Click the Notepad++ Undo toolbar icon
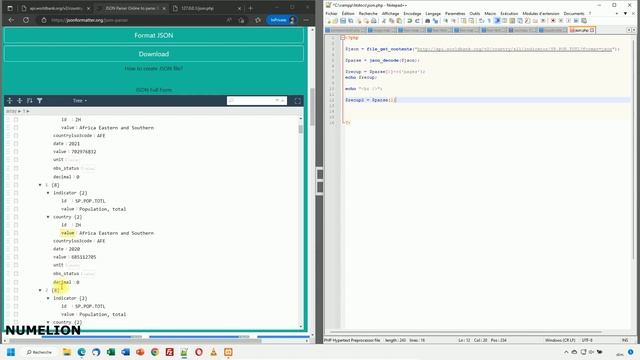Viewport: 640px width, 360px height. coord(409,21)
